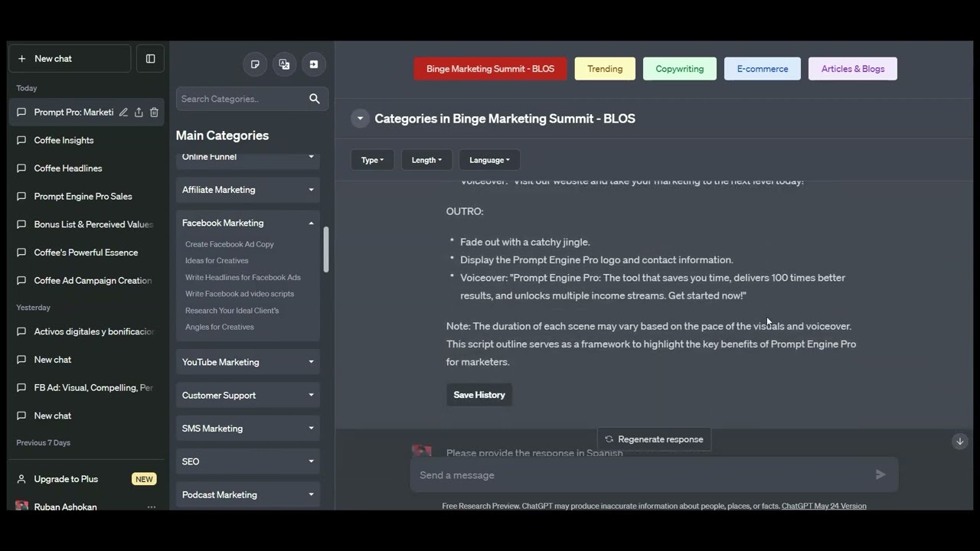Click the magnifier icon in Search Categories
Screen dimensions: 980x551
click(x=315, y=99)
